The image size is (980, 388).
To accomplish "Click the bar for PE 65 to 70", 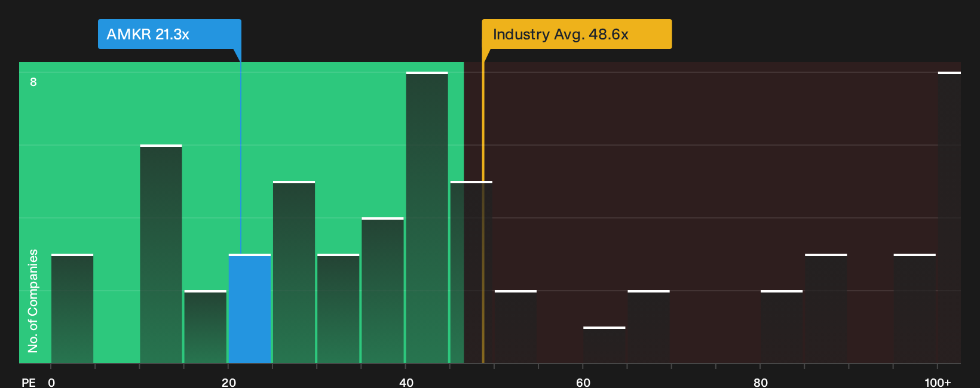I will click(648, 327).
